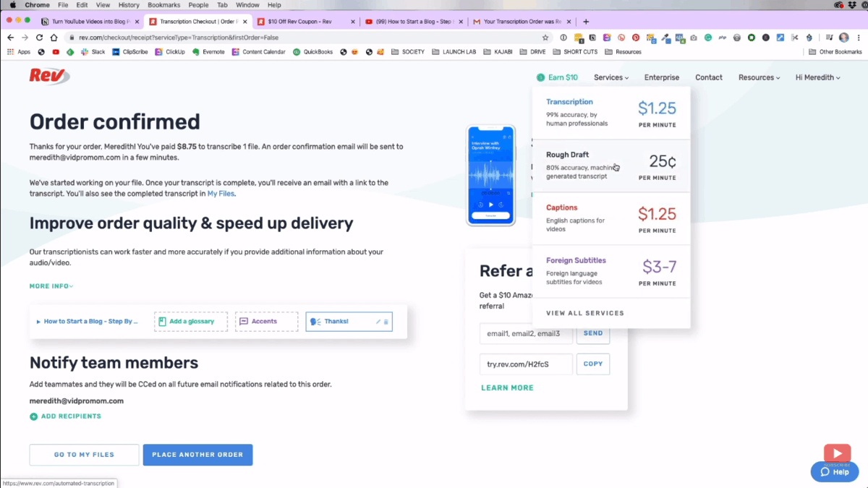Click the trash icon in Thanks! box
This screenshot has height=488, width=868.
(386, 322)
